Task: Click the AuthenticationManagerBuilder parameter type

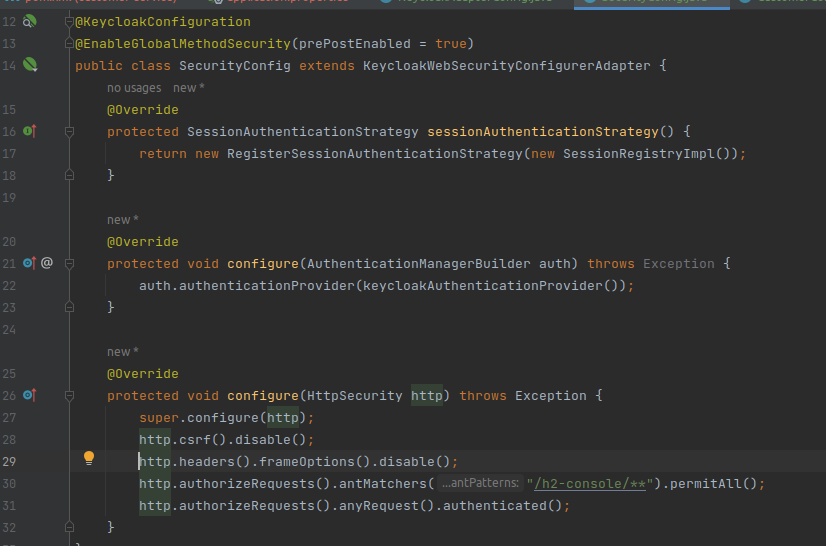Action: click(x=419, y=264)
